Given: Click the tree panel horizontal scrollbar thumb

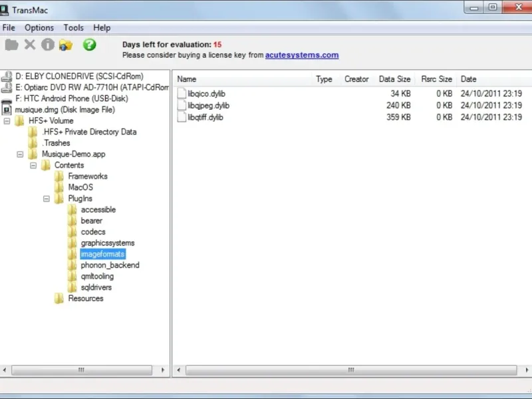Looking at the screenshot, I should 81,370.
